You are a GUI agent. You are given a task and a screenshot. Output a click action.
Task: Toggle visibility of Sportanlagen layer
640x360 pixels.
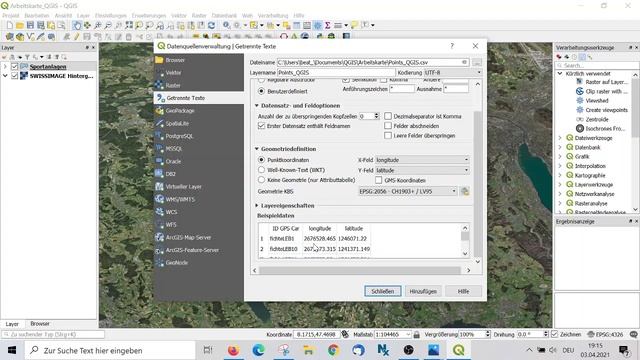tap(15, 67)
